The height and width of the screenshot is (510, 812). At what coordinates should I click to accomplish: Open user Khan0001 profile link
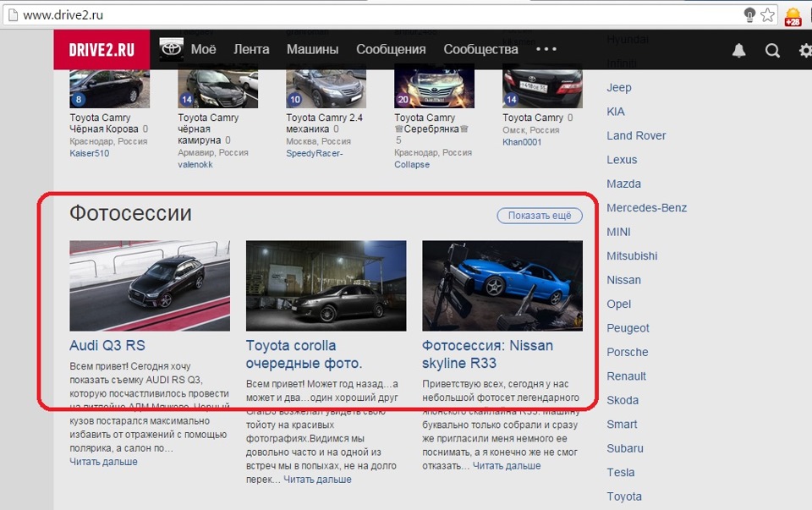[x=522, y=142]
